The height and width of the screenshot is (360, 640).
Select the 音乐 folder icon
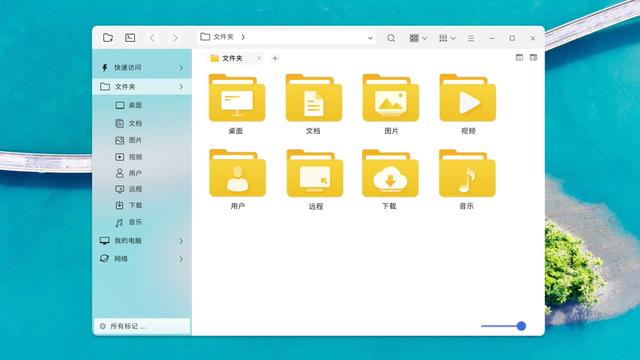467,173
